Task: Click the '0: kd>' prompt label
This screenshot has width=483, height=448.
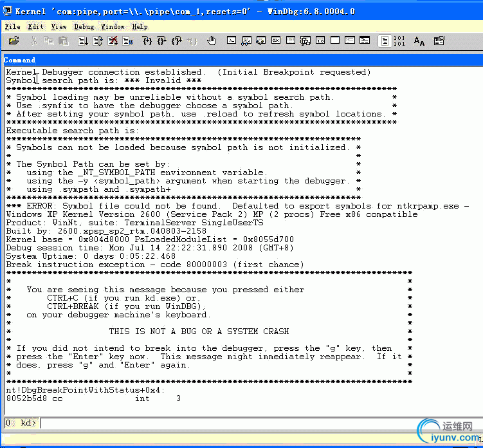Action: [21, 423]
